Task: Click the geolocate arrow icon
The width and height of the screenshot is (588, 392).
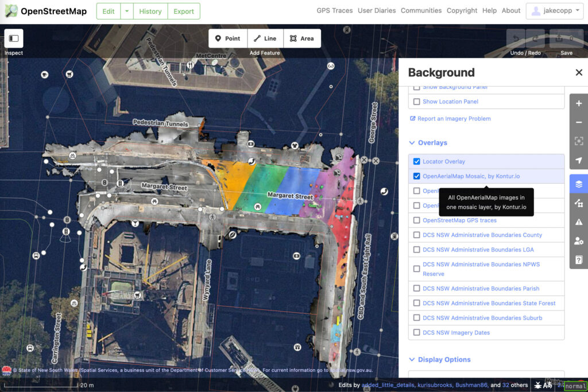Action: pos(579,160)
